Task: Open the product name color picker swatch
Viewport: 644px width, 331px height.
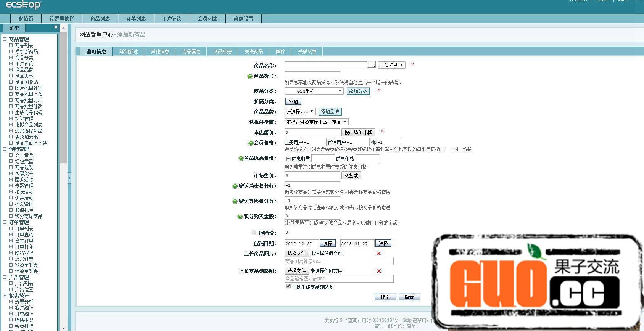Action: point(372,65)
